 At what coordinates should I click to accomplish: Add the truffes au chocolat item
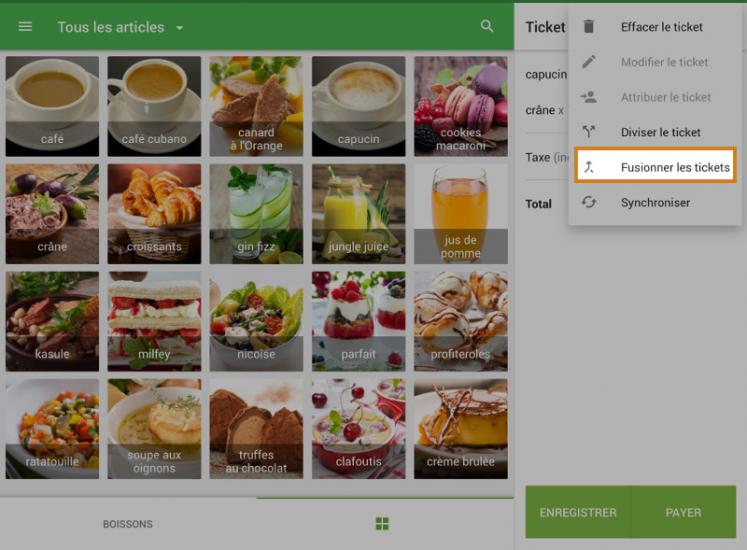tap(256, 429)
